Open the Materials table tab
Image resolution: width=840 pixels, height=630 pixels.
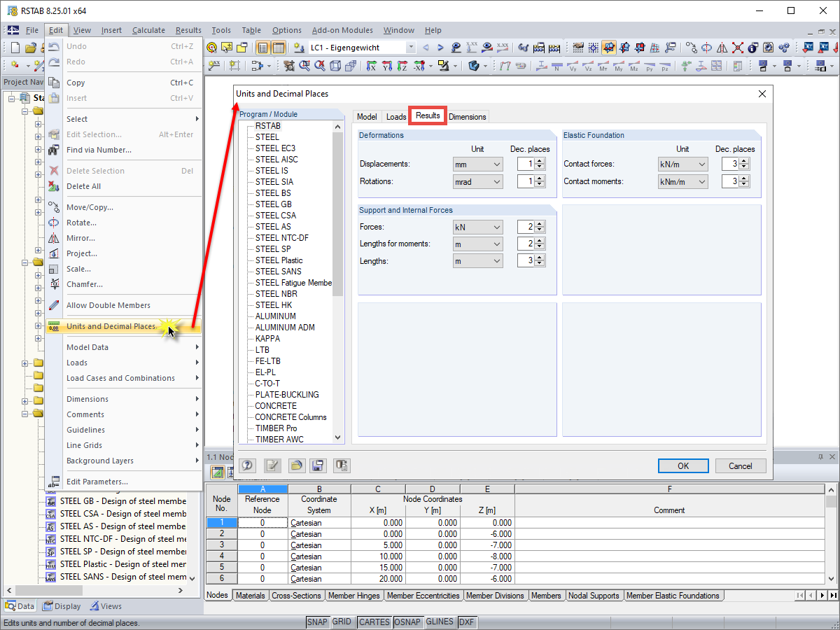[251, 596]
